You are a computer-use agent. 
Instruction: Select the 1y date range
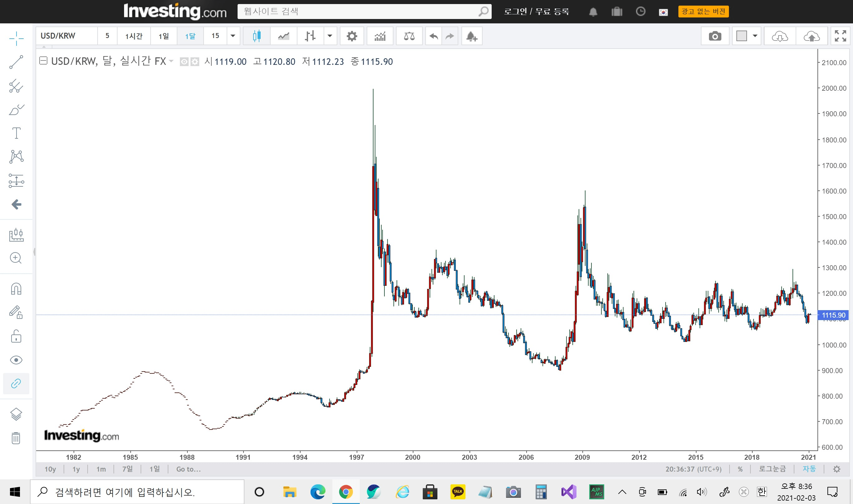click(x=76, y=469)
